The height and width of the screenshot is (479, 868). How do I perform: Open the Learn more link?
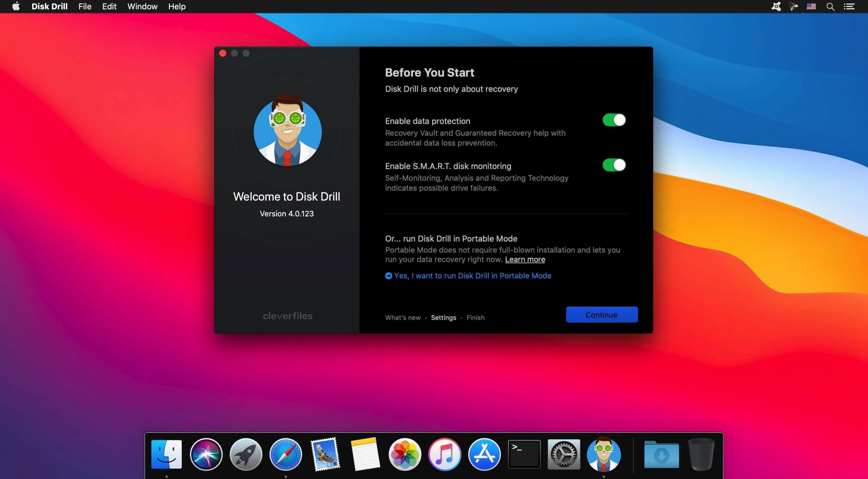point(525,260)
